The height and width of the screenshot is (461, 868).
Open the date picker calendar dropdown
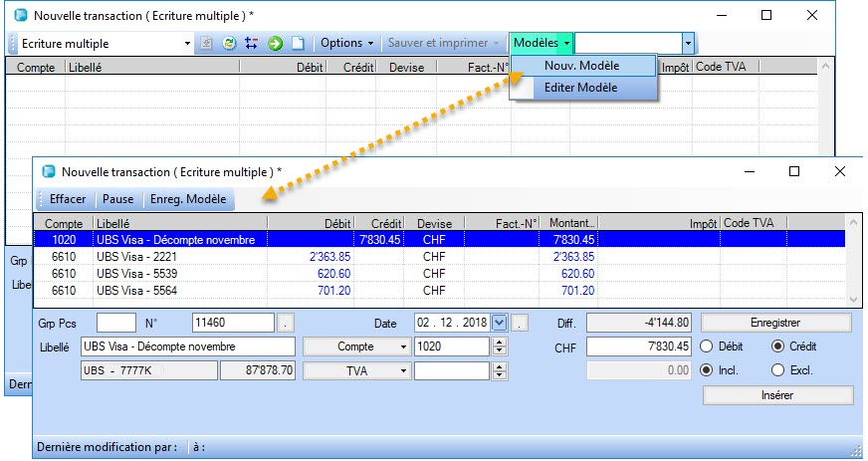(500, 323)
